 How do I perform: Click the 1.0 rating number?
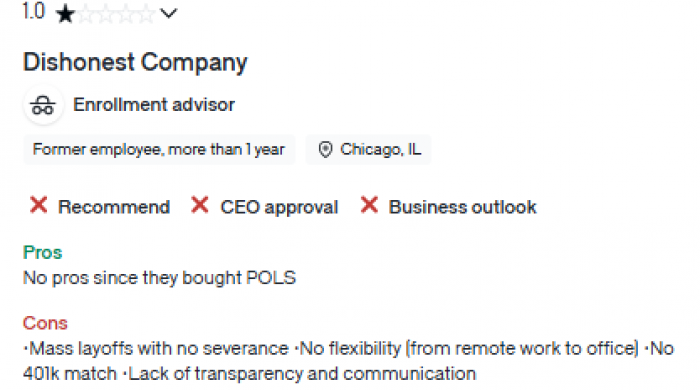tap(34, 11)
